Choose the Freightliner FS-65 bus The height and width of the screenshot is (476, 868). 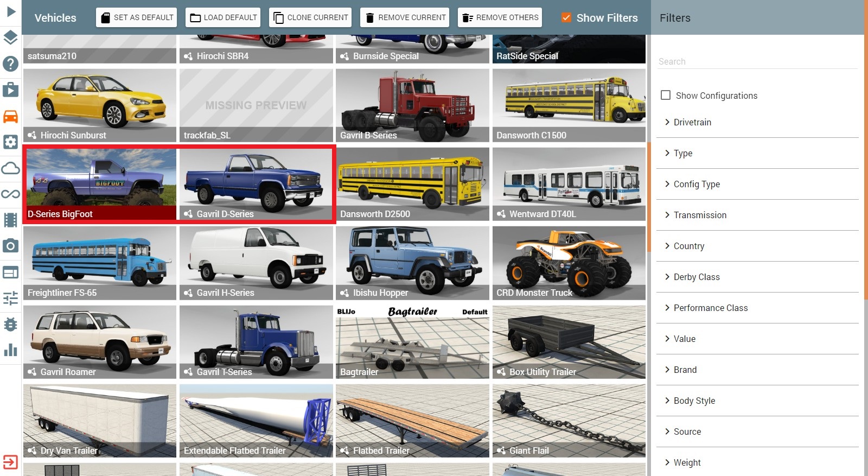pyautogui.click(x=100, y=263)
